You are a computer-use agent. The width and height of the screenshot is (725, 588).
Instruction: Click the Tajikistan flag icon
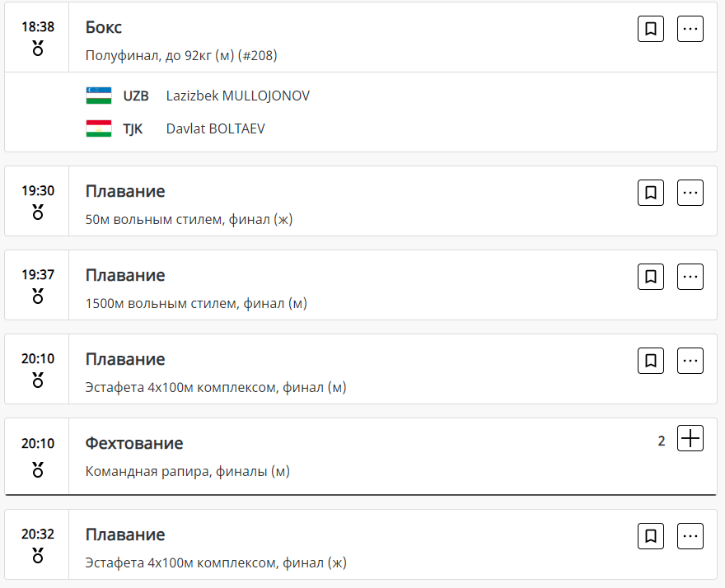click(x=99, y=128)
